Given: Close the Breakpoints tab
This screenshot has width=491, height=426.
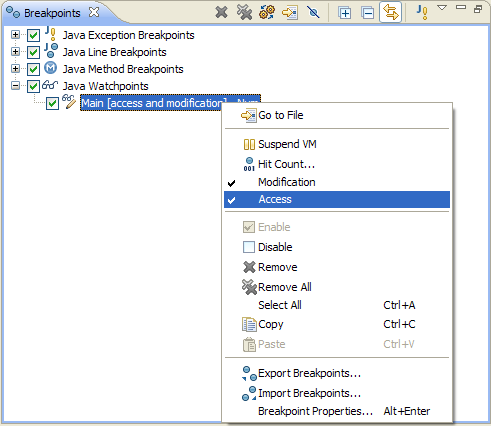Looking at the screenshot, I should tap(94, 12).
